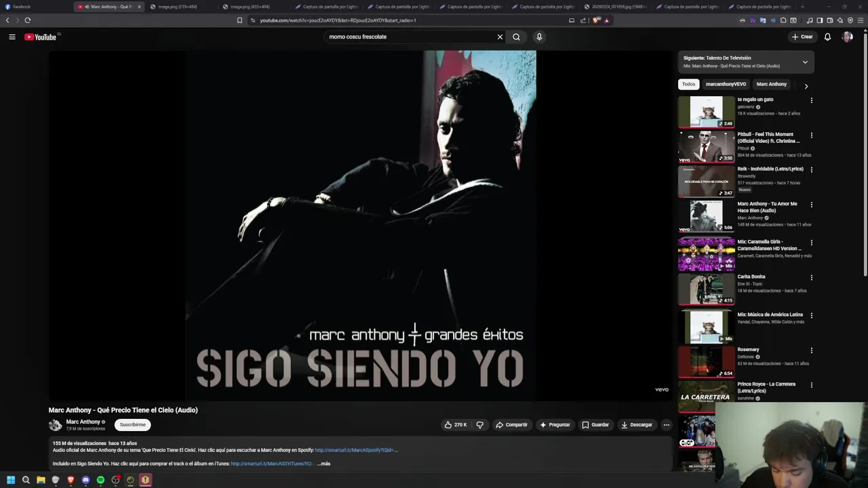This screenshot has height=488, width=868.
Task: Open Brave Leo AI sparkle icon
Action: click(x=840, y=20)
